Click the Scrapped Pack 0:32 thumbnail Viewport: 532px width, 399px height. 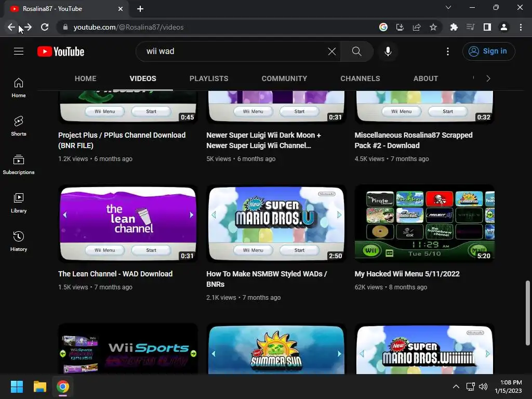point(424,107)
